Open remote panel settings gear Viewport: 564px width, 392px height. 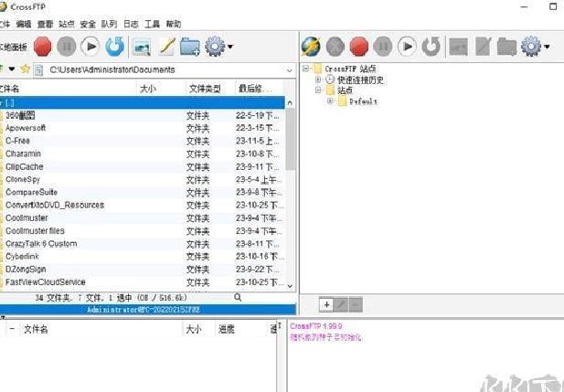531,47
